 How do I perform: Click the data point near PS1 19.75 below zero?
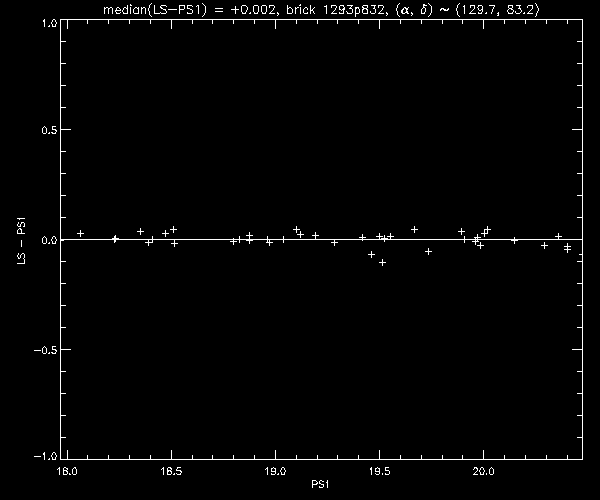[x=429, y=251]
